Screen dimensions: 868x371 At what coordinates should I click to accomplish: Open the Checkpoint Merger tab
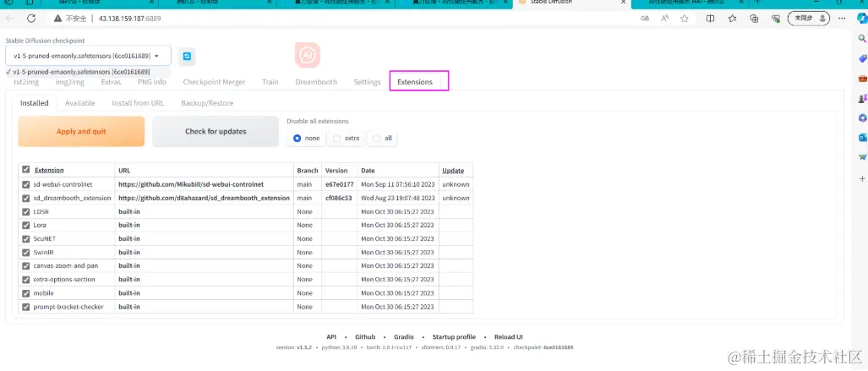[214, 82]
